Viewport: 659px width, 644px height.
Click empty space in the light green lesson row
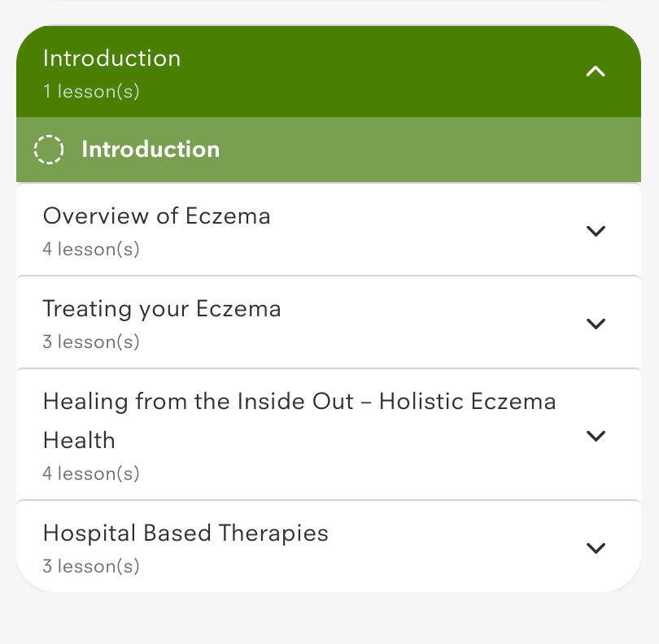423,150
